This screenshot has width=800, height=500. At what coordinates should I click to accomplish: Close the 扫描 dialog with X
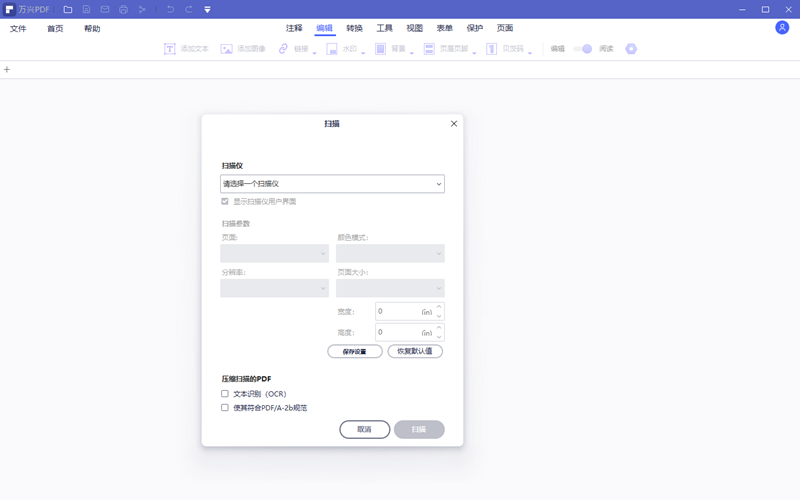point(454,123)
